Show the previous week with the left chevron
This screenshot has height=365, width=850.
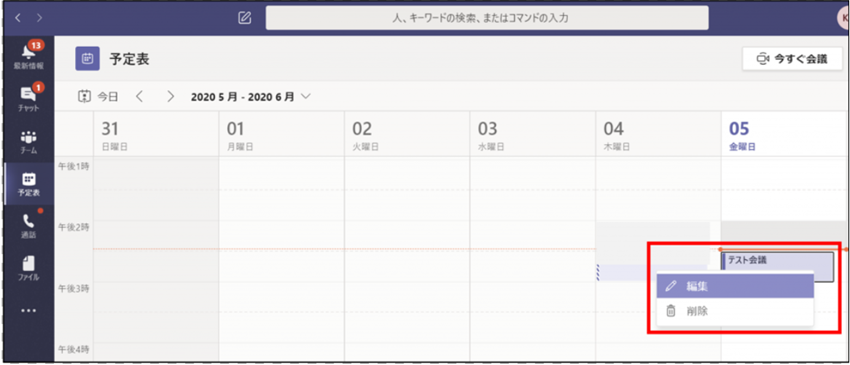coord(139,97)
